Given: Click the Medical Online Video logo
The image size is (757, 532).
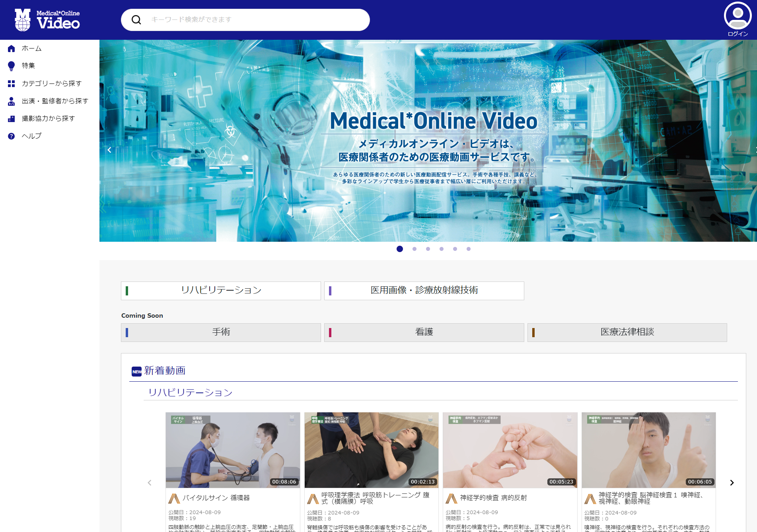Looking at the screenshot, I should [x=47, y=19].
